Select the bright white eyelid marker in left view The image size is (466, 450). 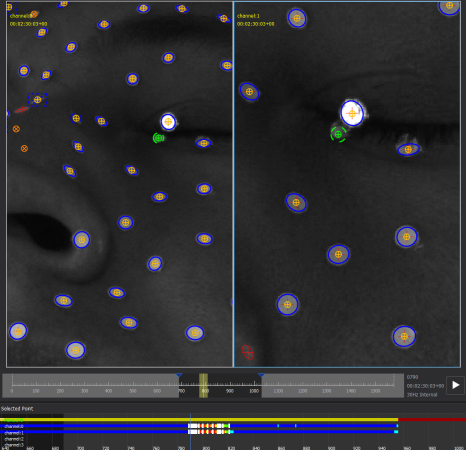tap(168, 122)
